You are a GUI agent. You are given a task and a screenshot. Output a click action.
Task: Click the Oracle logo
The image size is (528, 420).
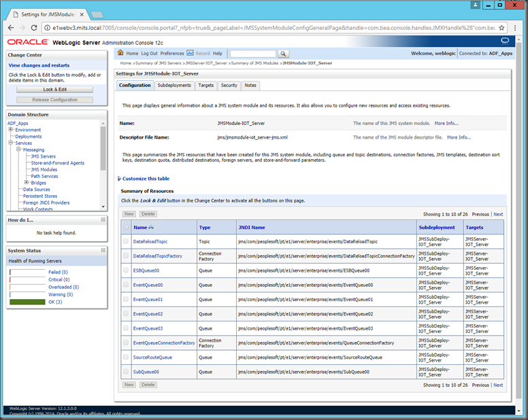pos(28,42)
